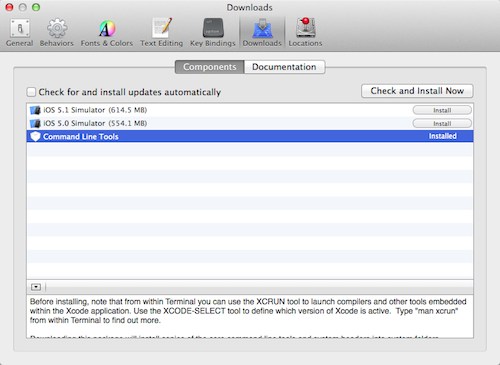The width and height of the screenshot is (500, 365).
Task: Select the Downloads toolbar icon
Action: [x=262, y=33]
